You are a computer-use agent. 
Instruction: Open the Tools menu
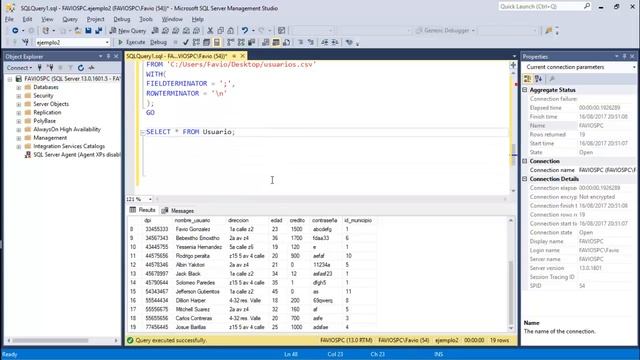point(146,19)
